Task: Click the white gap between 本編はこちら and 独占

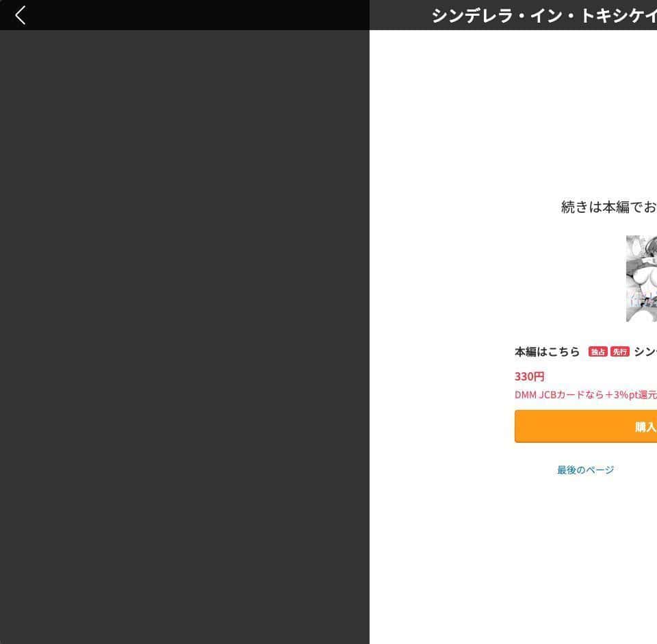Action: pyautogui.click(x=584, y=352)
